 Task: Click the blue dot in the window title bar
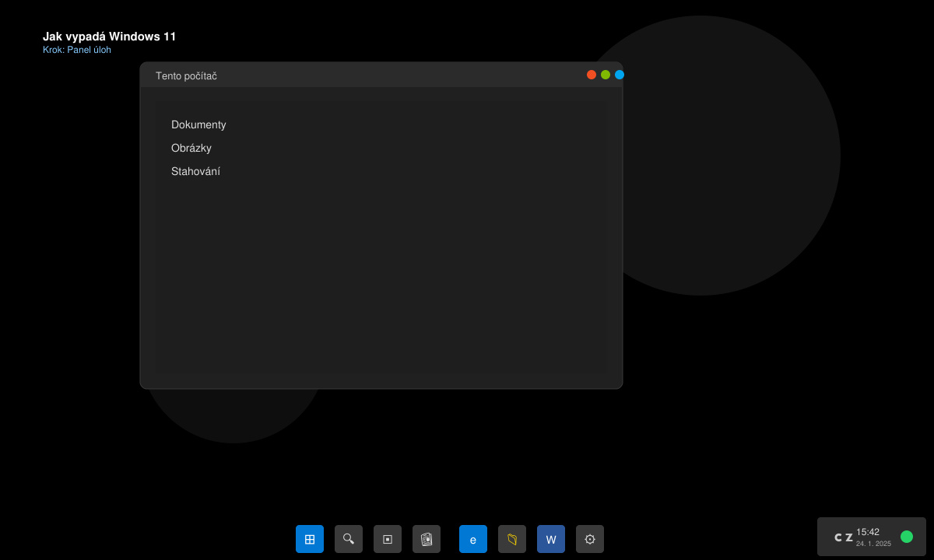tap(620, 75)
